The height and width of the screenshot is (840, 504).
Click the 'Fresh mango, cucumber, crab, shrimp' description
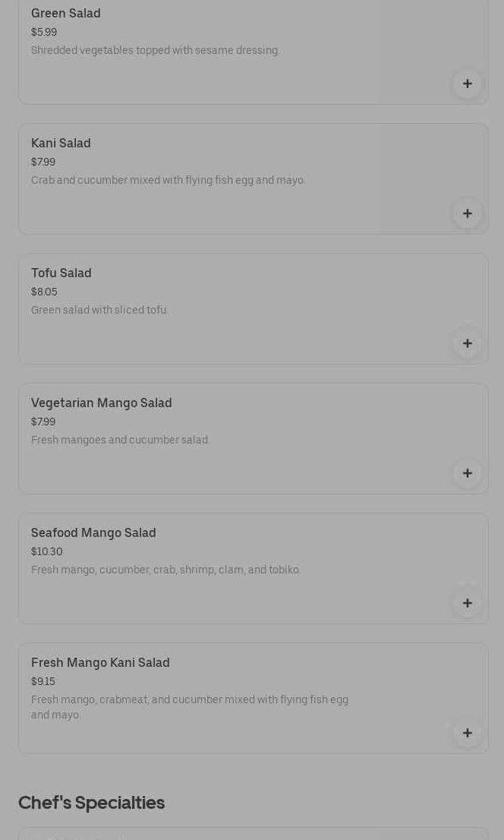coord(165,570)
